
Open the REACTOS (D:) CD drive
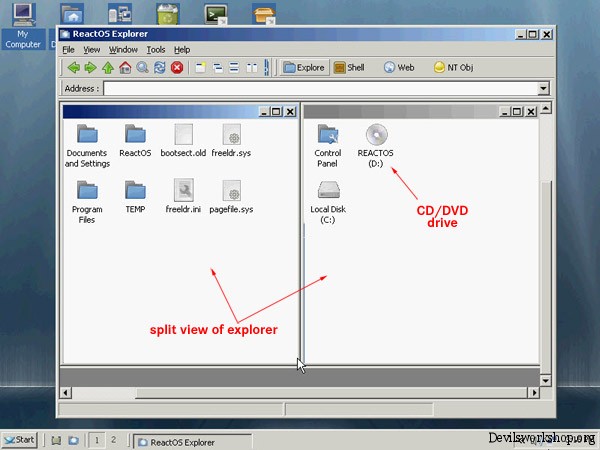(x=375, y=146)
